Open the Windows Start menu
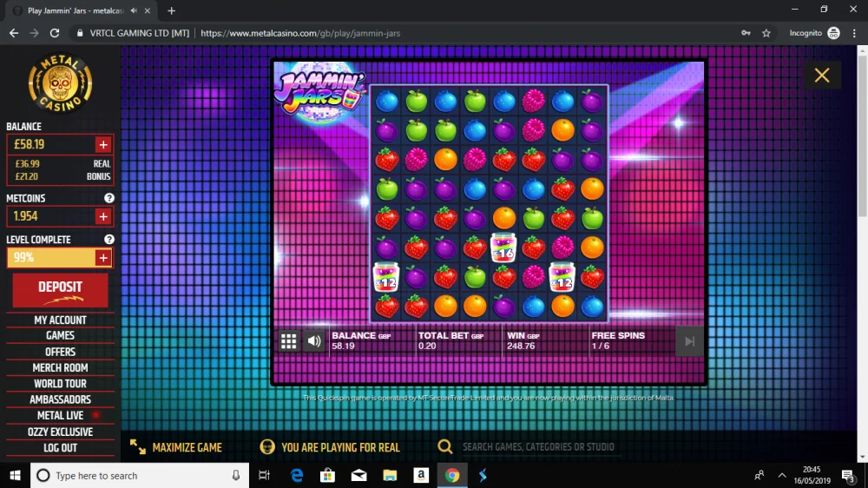Viewport: 868px width, 488px height. [15, 475]
